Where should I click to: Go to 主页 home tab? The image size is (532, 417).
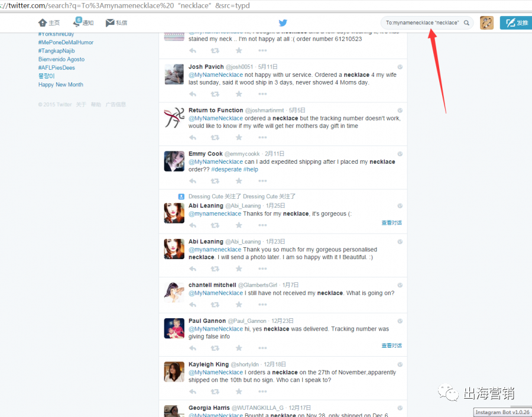49,22
